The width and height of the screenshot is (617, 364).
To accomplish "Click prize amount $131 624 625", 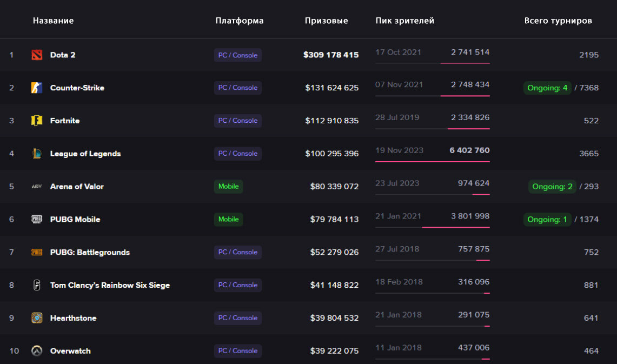I will coord(331,88).
